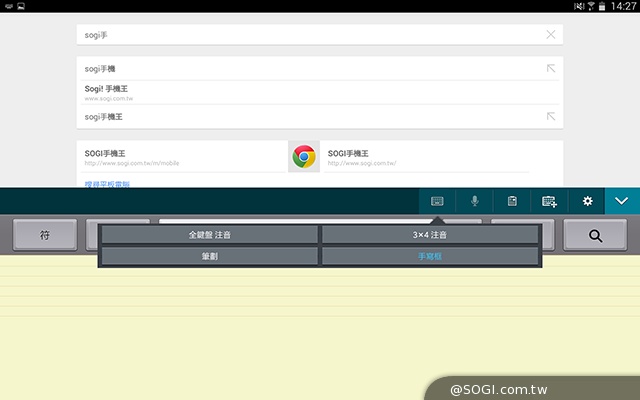Tap the magnifier search key on keyboard

(595, 235)
